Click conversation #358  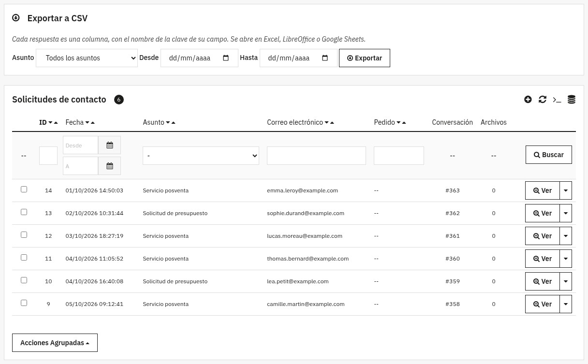click(x=453, y=304)
